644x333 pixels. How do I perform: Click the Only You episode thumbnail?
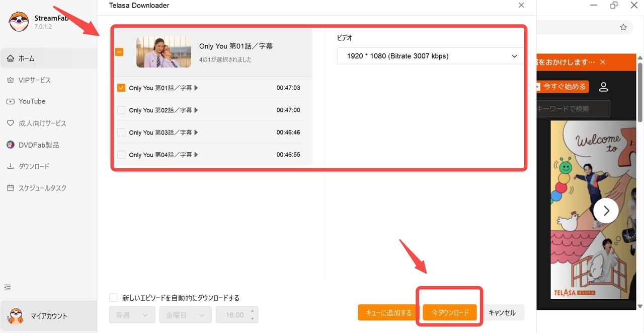pos(163,51)
